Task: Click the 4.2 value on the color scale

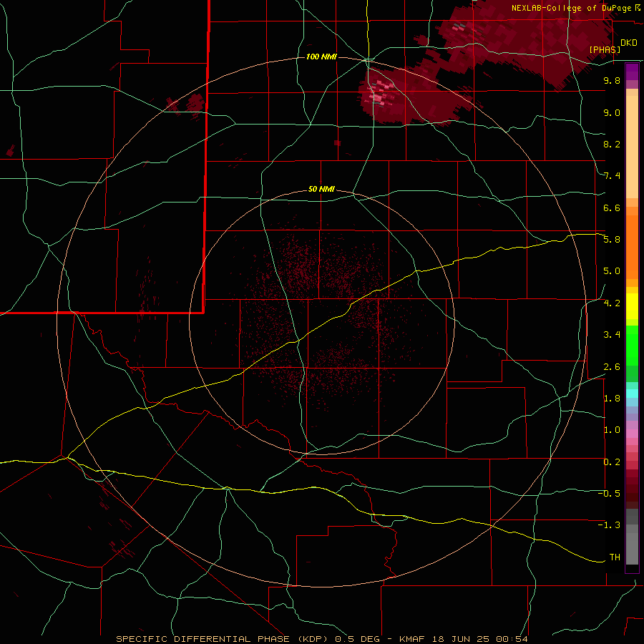Action: coord(612,303)
